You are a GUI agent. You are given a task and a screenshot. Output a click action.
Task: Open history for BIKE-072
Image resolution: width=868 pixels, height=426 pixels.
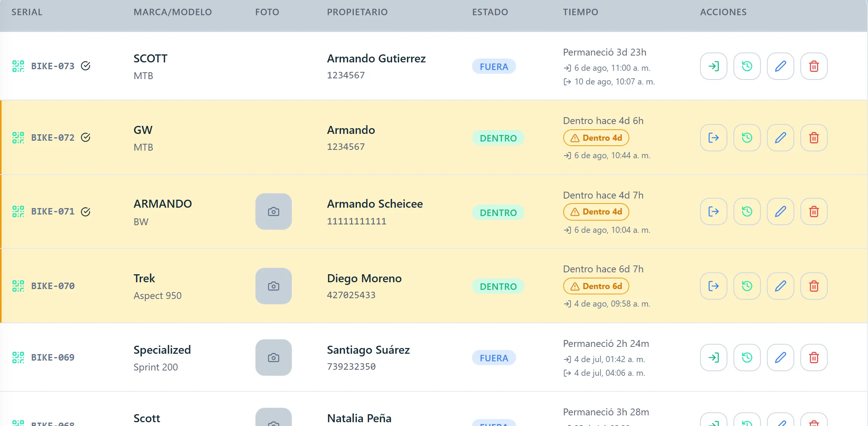(x=747, y=138)
